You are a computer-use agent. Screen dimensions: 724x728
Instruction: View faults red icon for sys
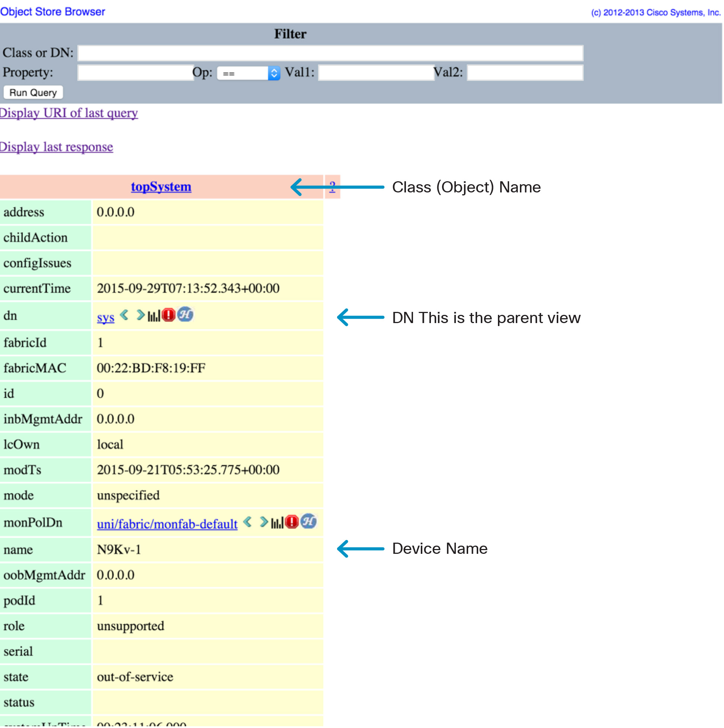[x=169, y=315]
